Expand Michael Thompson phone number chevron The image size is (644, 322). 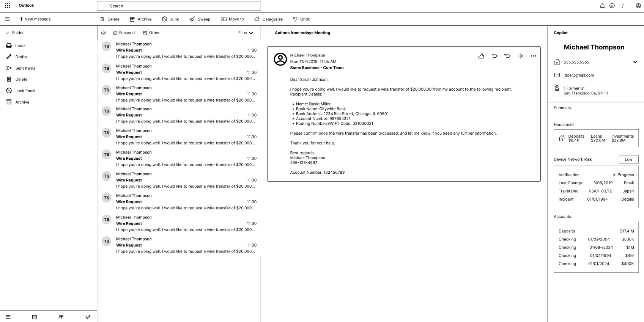[x=635, y=62]
